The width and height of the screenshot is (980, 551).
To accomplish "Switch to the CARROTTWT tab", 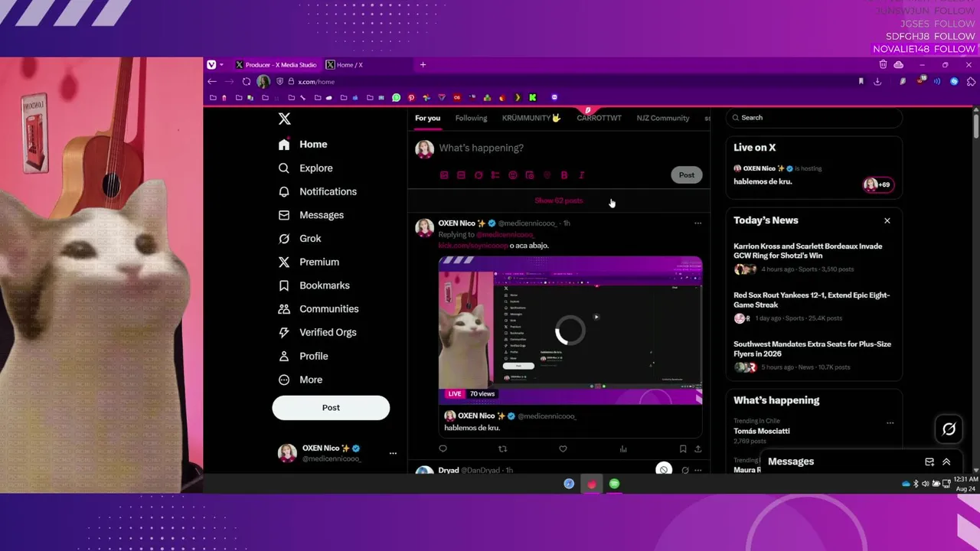I will tap(599, 118).
